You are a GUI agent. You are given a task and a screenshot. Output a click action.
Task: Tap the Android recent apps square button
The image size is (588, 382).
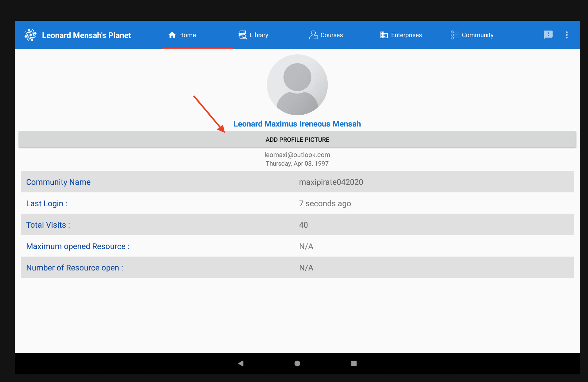click(x=354, y=363)
